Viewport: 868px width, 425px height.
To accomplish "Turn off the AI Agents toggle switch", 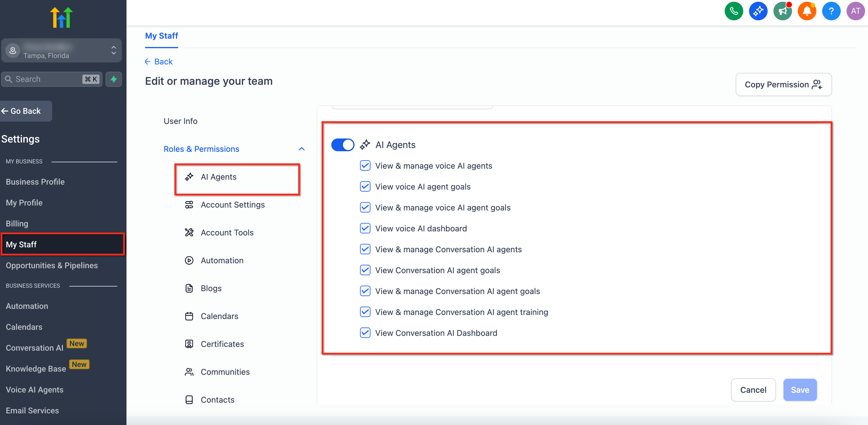I will (x=342, y=145).
